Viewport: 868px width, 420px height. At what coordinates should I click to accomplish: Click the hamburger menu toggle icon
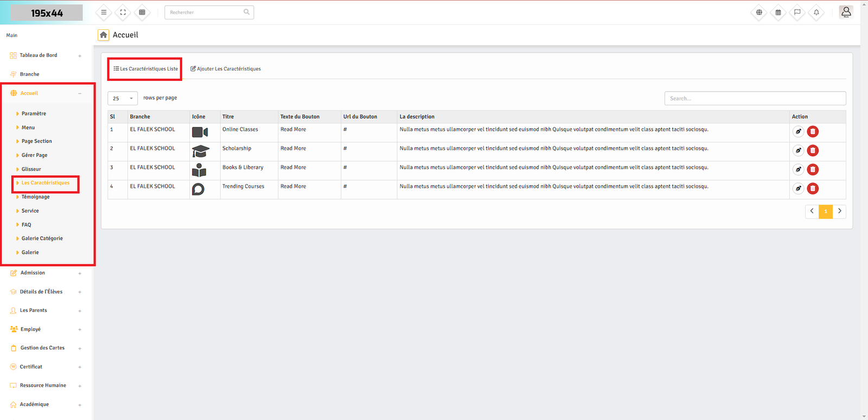[104, 12]
